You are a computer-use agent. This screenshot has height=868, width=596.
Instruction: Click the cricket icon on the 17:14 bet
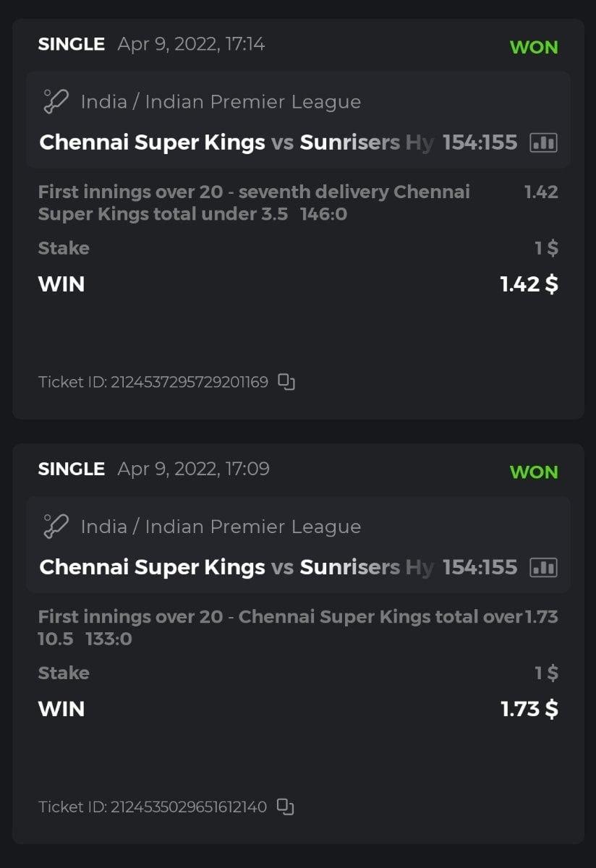tap(56, 101)
